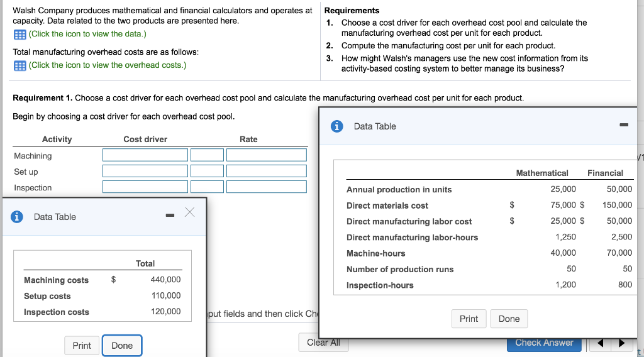Click Done in overhead costs Data Table
Image resolution: width=644 pixels, height=357 pixels.
click(x=122, y=346)
